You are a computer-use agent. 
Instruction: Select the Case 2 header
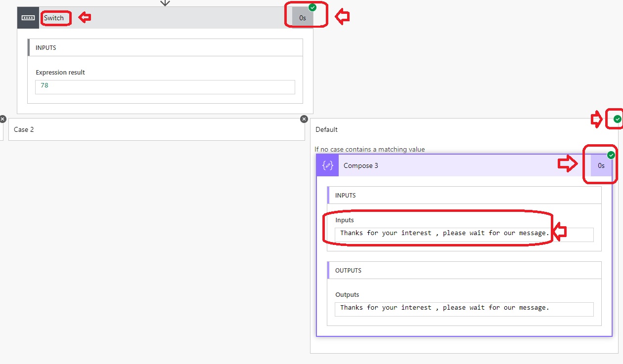pos(24,129)
